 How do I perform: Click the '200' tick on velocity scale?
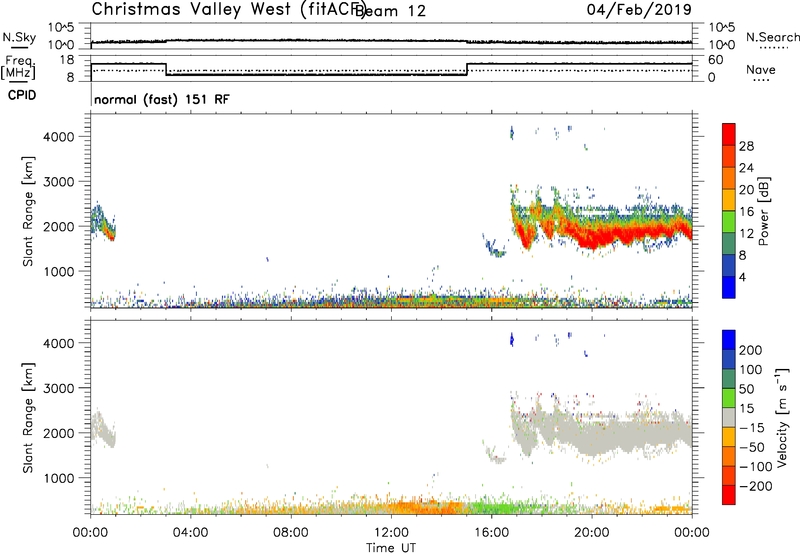coord(751,350)
